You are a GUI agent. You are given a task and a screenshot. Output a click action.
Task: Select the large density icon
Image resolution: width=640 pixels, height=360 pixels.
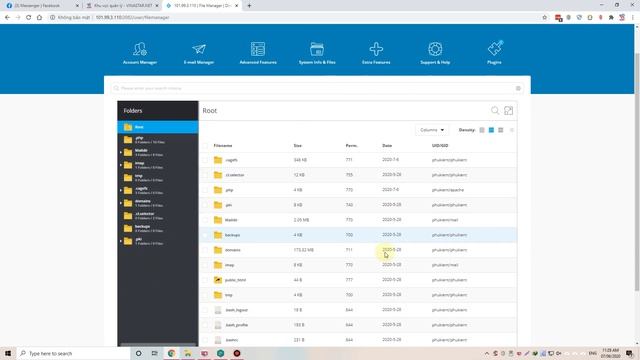(501, 130)
